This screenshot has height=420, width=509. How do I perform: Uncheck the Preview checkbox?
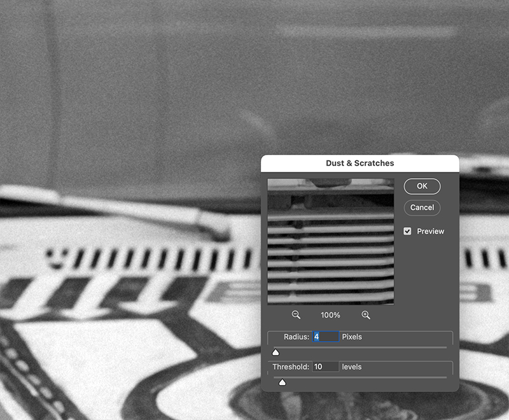[x=408, y=232]
